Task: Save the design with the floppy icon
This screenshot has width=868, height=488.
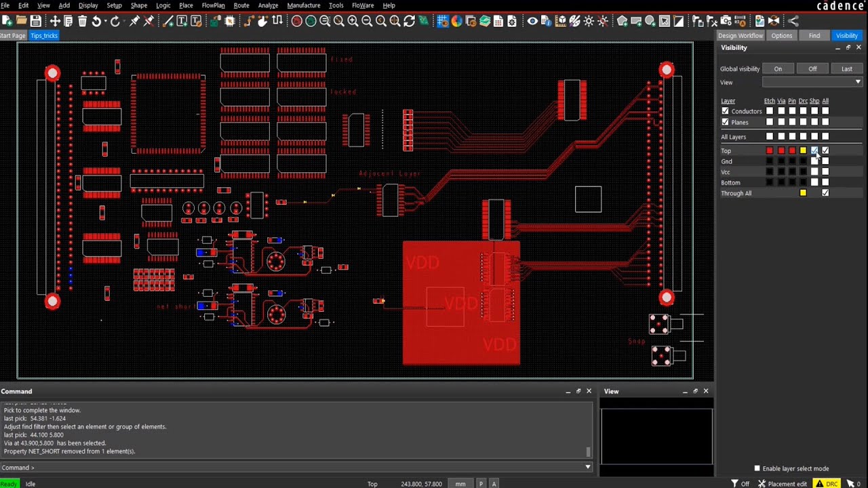Action: point(36,21)
